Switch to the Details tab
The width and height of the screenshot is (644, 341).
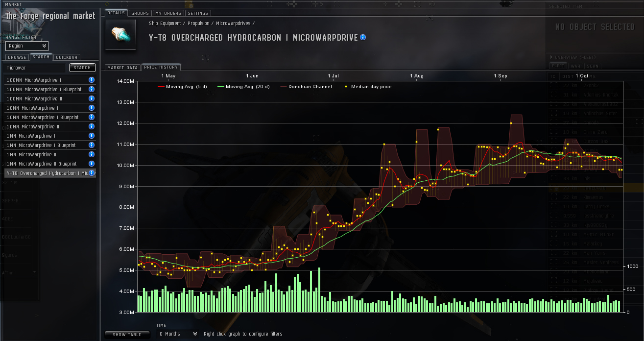pos(116,13)
